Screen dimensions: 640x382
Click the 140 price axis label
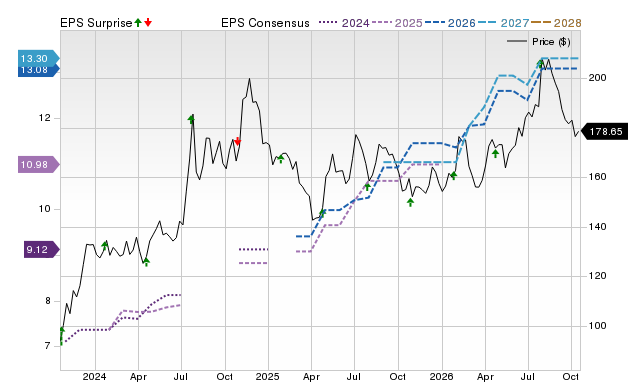click(x=597, y=227)
